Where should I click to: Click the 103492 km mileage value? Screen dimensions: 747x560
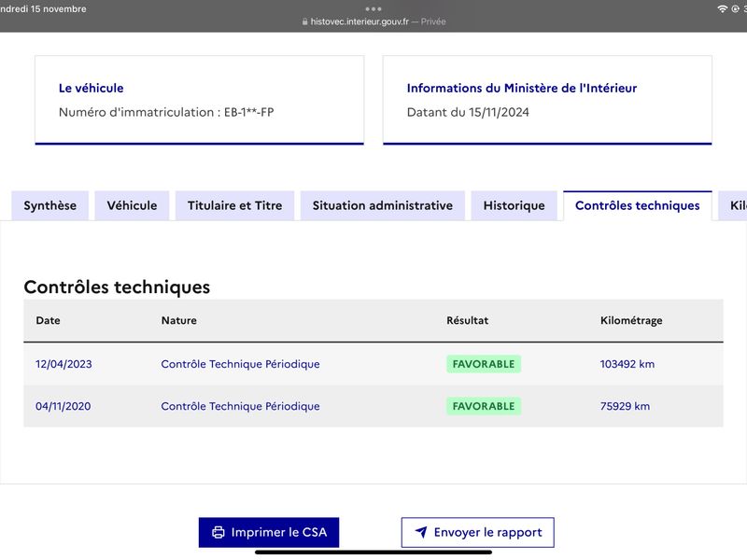[627, 364]
